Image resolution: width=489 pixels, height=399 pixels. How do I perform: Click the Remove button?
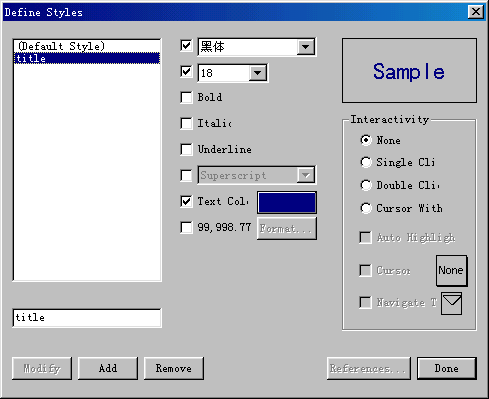click(x=174, y=368)
